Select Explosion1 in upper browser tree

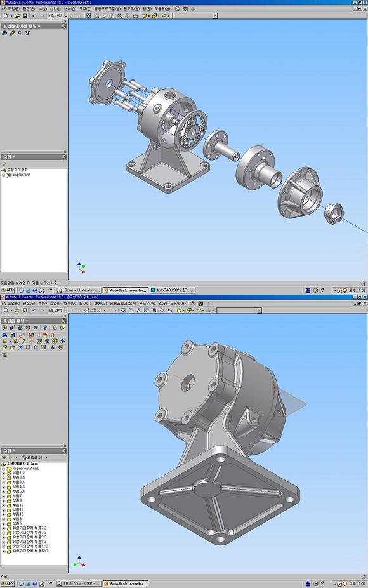tap(21, 175)
